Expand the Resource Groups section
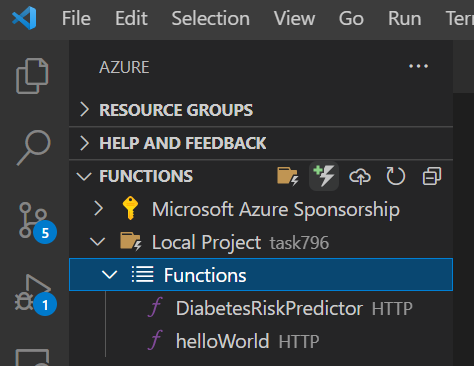The image size is (474, 366). click(x=85, y=110)
